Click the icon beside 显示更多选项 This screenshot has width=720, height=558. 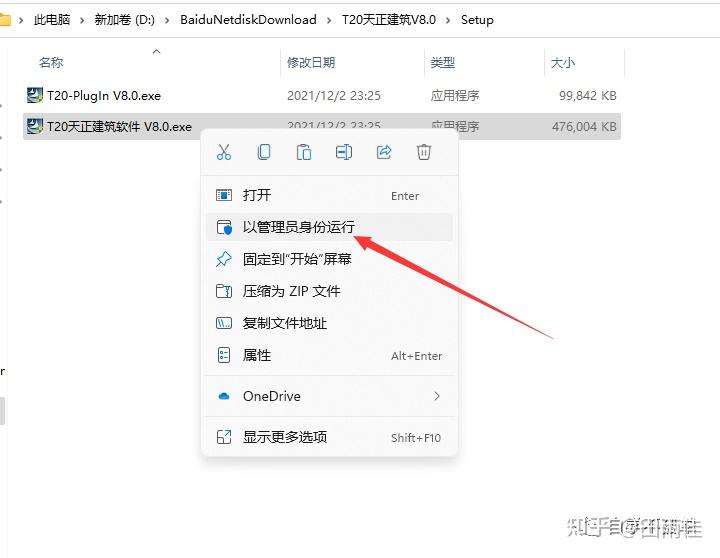224,437
